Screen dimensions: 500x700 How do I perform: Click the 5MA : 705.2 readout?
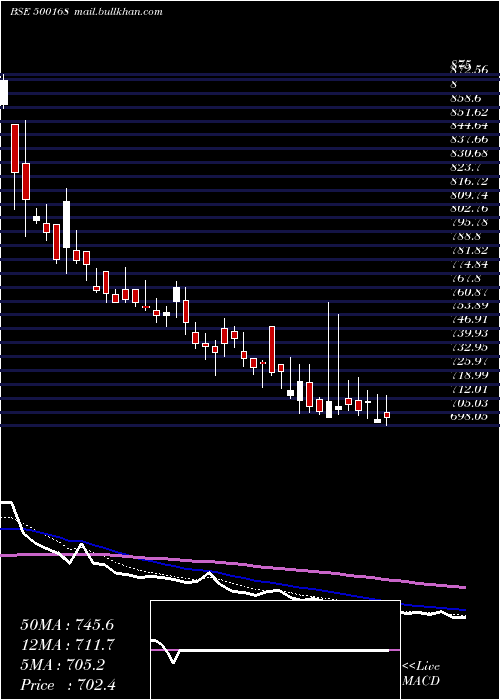[x=62, y=665]
